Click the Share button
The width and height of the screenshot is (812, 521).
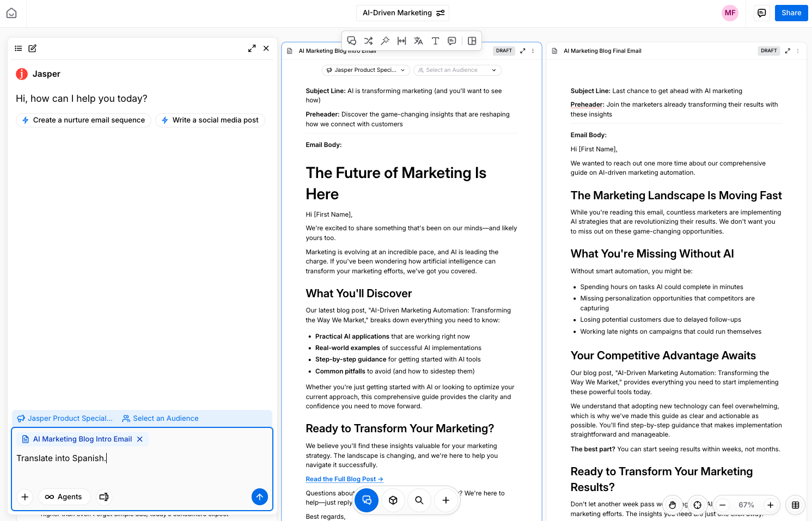[791, 13]
